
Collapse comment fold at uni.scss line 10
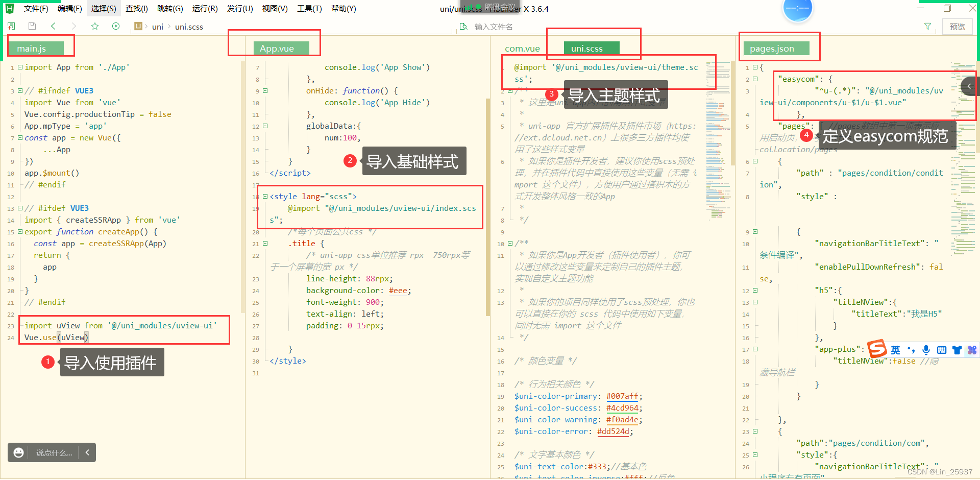[x=510, y=243]
